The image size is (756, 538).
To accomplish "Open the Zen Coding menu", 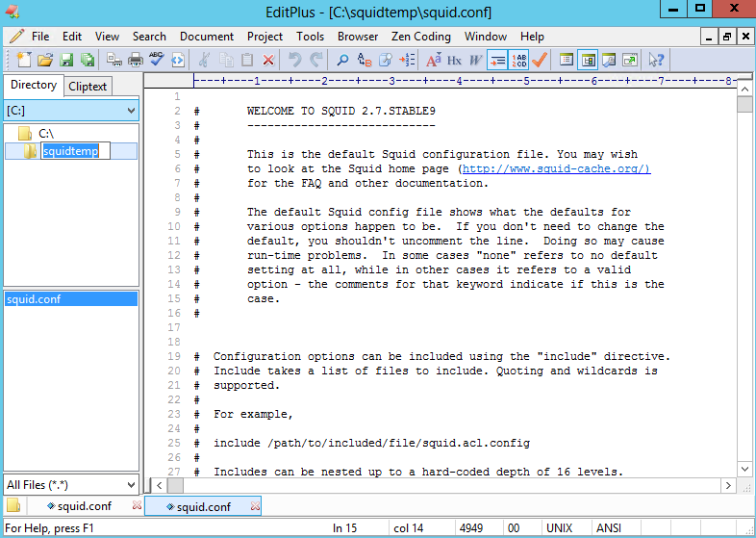I will (421, 37).
